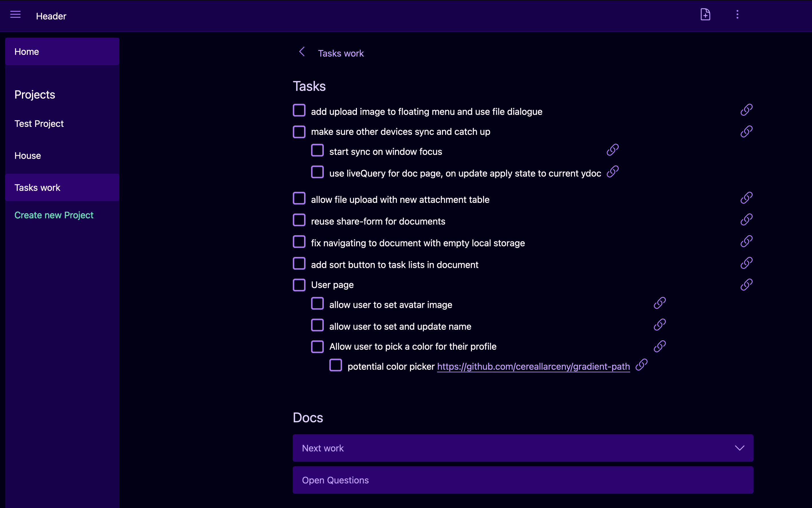Screen dimensions: 812x508
Task: Check 'add upload image to floating menu' task
Action: click(299, 110)
